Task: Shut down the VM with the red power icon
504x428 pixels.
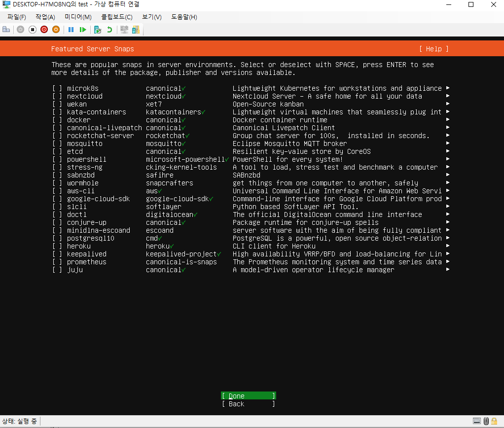Action: 44,30
